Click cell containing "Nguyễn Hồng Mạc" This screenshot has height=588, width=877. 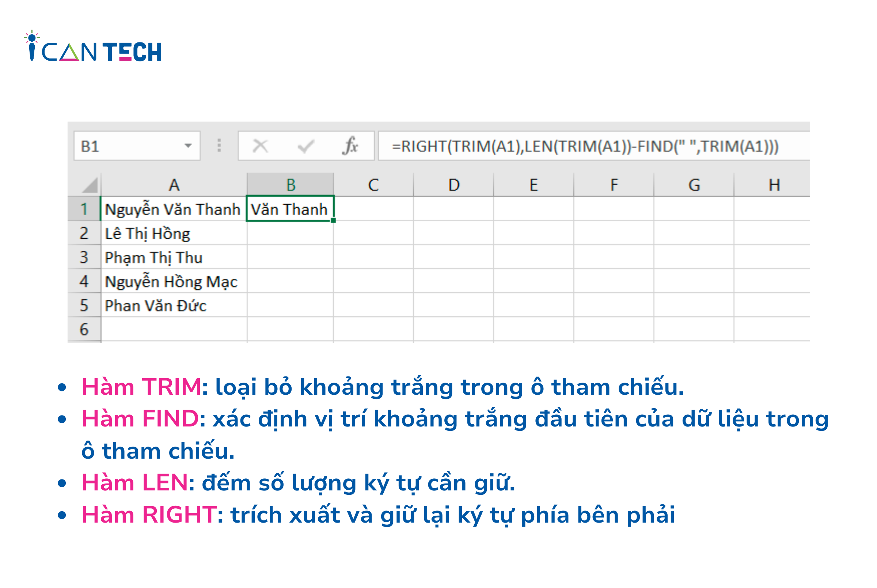(x=174, y=281)
